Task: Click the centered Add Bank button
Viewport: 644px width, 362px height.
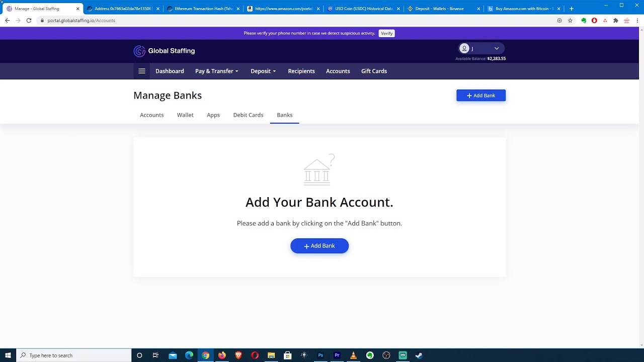Action: point(319,246)
